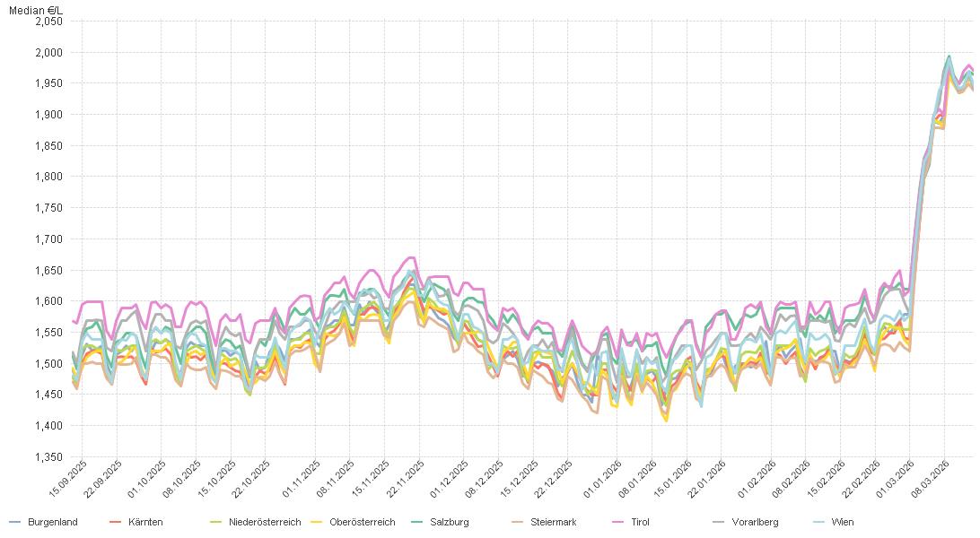
Task: Select the Steiermark legend label
Action: coord(553,522)
